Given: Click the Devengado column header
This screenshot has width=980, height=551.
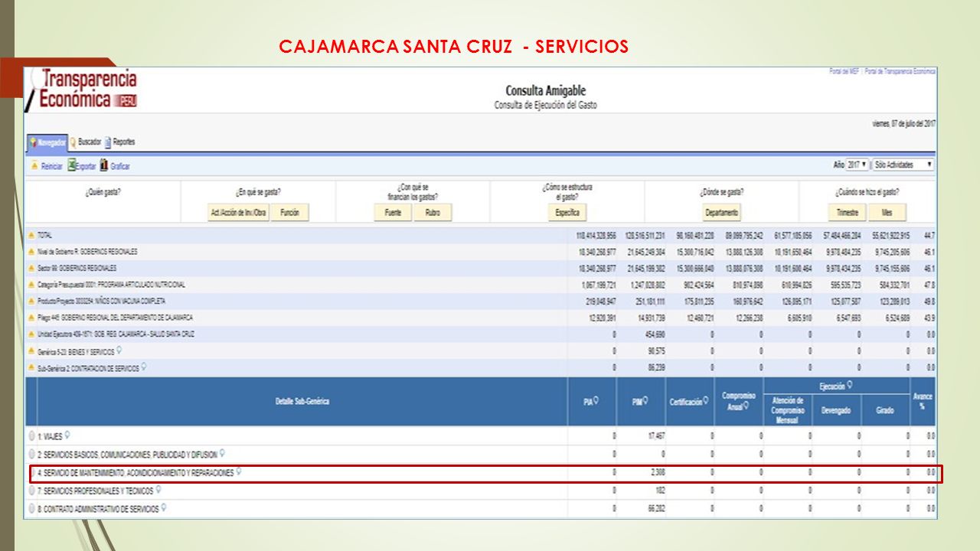Looking at the screenshot, I should (836, 410).
